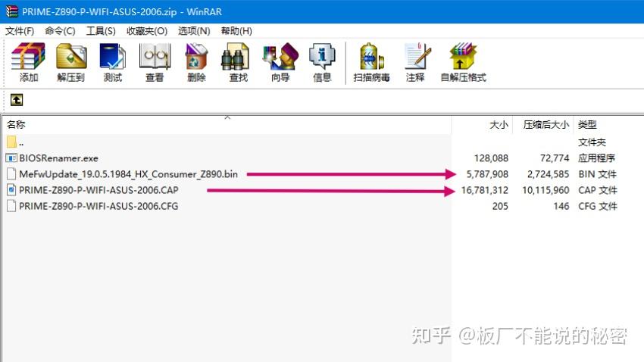Open the 文件(F) menu
644x362 pixels.
point(19,31)
